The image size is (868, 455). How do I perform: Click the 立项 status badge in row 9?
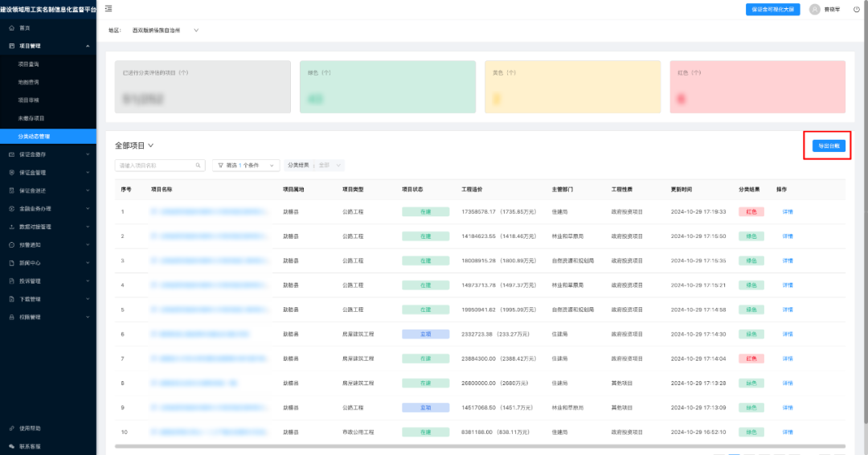[x=426, y=408]
